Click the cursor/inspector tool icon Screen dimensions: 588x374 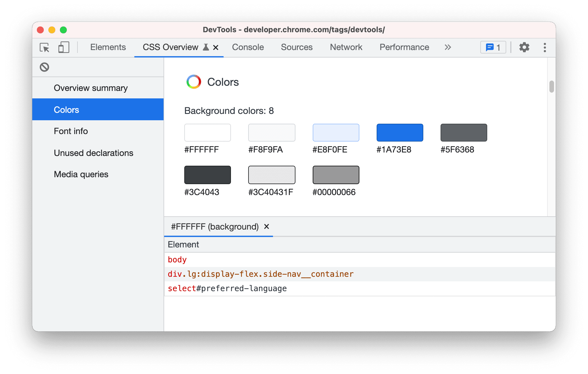45,47
